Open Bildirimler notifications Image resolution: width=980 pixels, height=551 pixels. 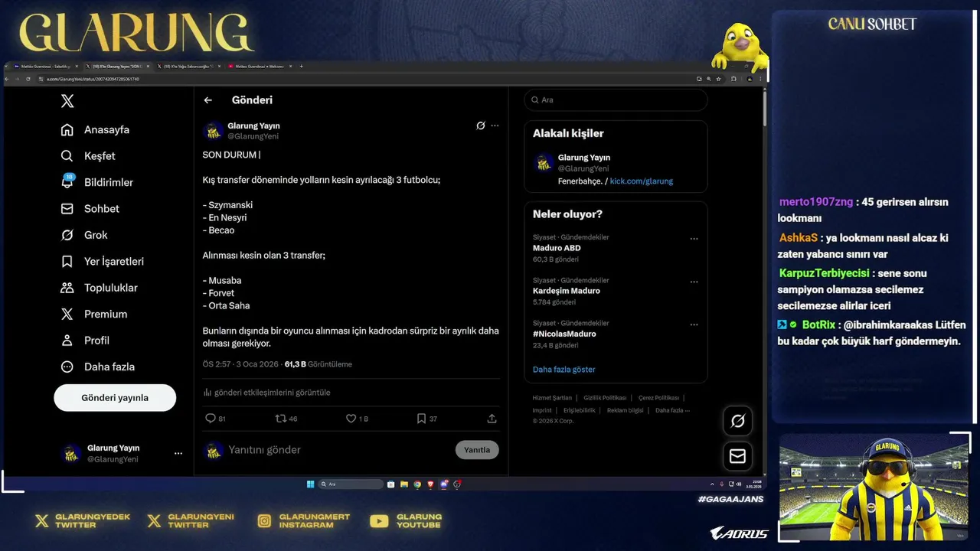(97, 182)
